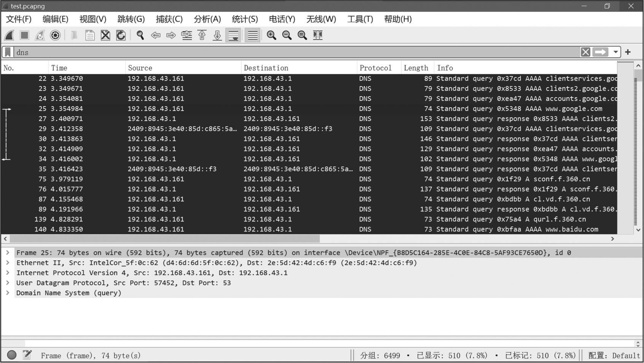Save the capture file
Viewport: 644px width, 363px height.
click(90, 35)
